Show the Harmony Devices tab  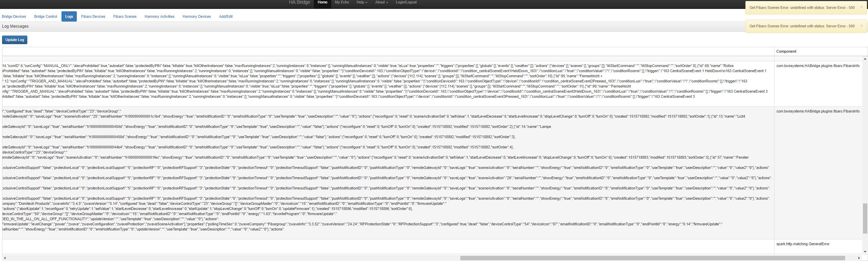coord(197,16)
